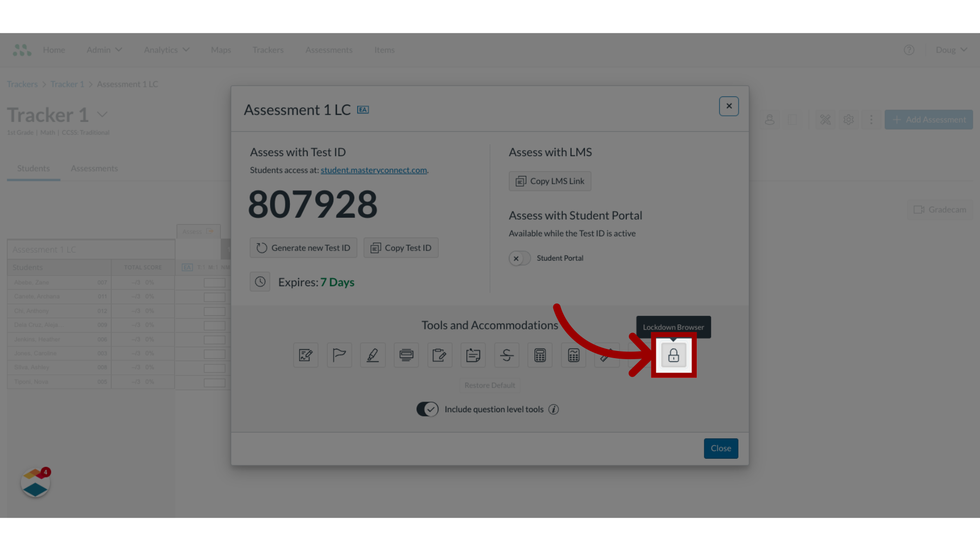Switch to the Assessments tab

[x=94, y=167]
